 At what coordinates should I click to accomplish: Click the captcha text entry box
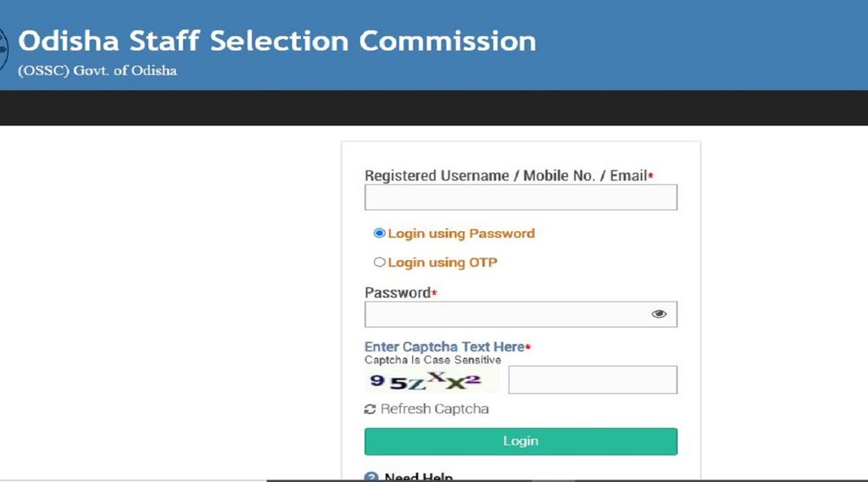pos(593,380)
